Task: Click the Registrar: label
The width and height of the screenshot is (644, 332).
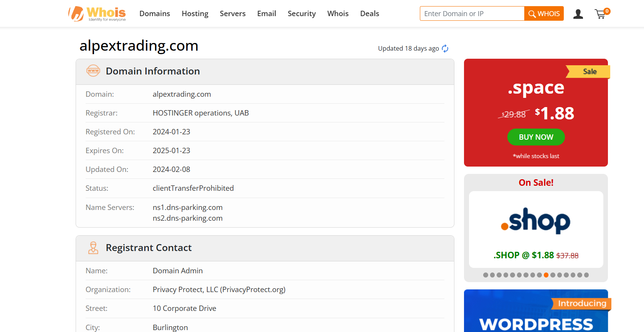Action: pos(101,113)
